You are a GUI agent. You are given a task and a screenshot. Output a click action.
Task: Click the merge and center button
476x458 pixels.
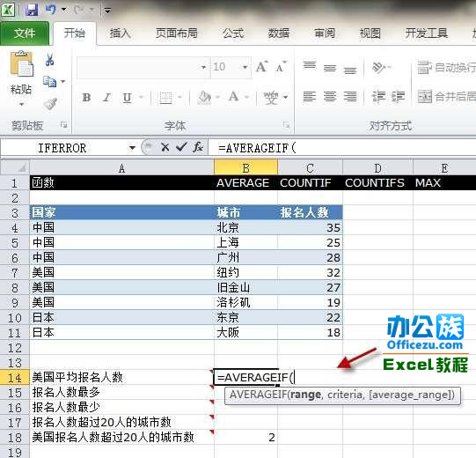click(446, 97)
